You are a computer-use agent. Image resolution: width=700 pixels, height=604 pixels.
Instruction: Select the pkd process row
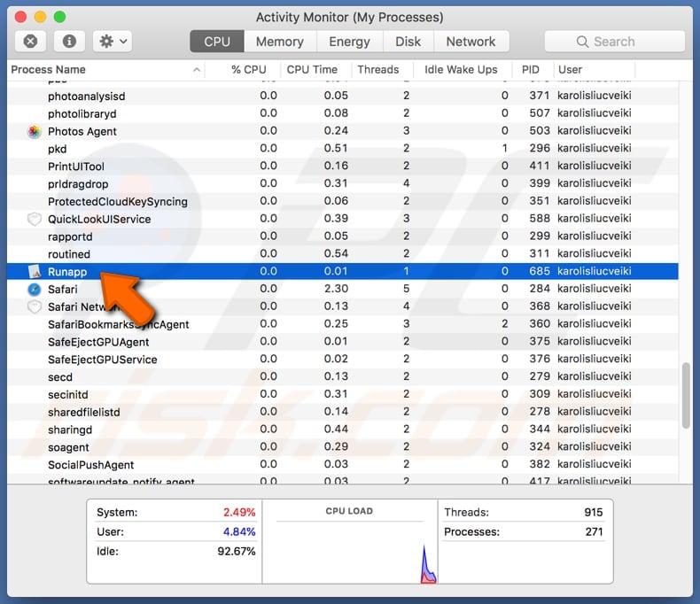pyautogui.click(x=343, y=149)
